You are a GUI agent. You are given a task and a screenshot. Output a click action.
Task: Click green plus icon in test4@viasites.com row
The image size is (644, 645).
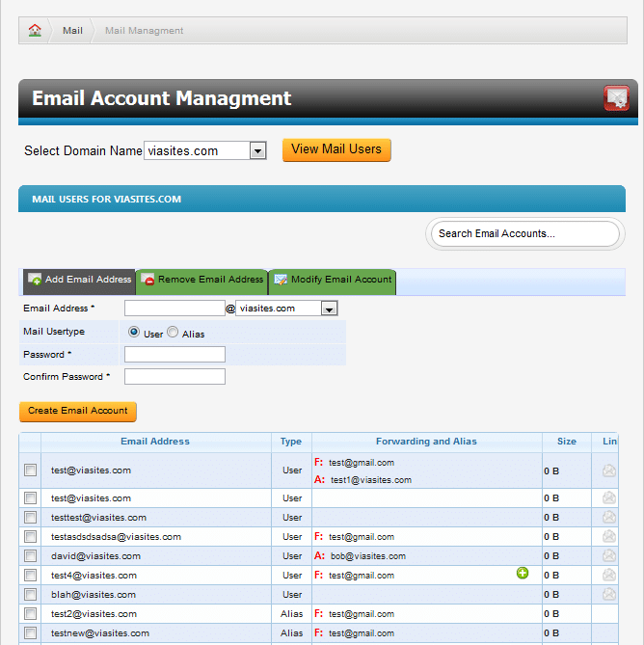tap(523, 574)
